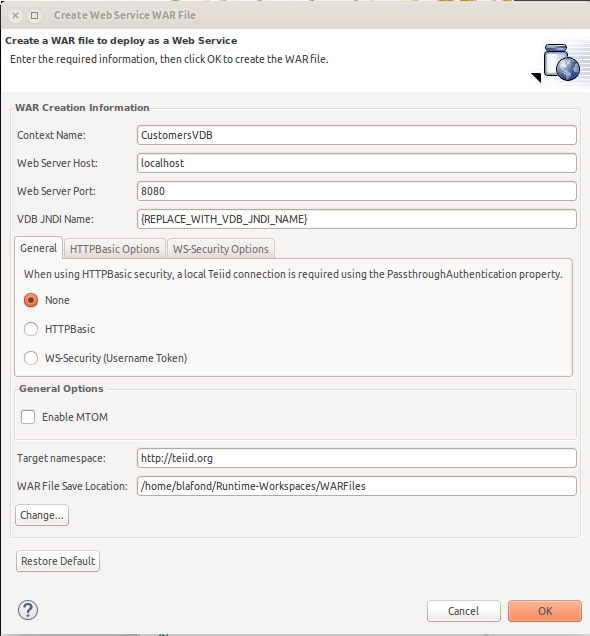Click the Change... button
Screen dimensions: 590x636
point(42,515)
